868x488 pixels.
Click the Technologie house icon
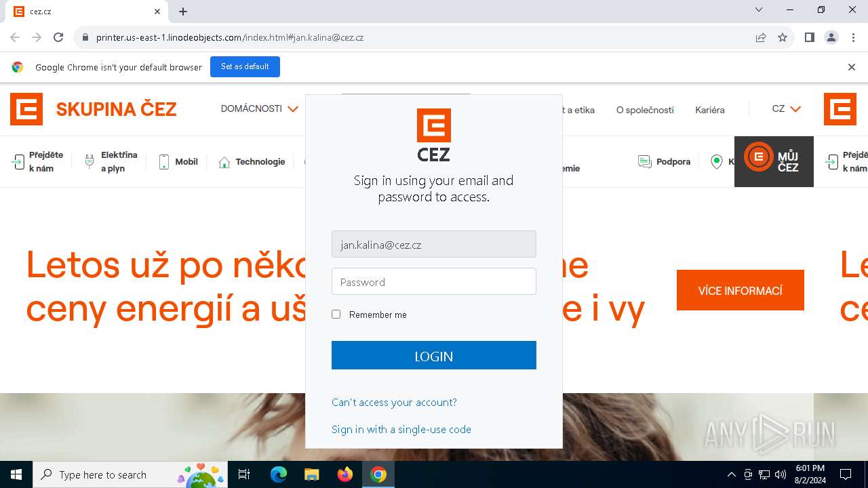224,162
